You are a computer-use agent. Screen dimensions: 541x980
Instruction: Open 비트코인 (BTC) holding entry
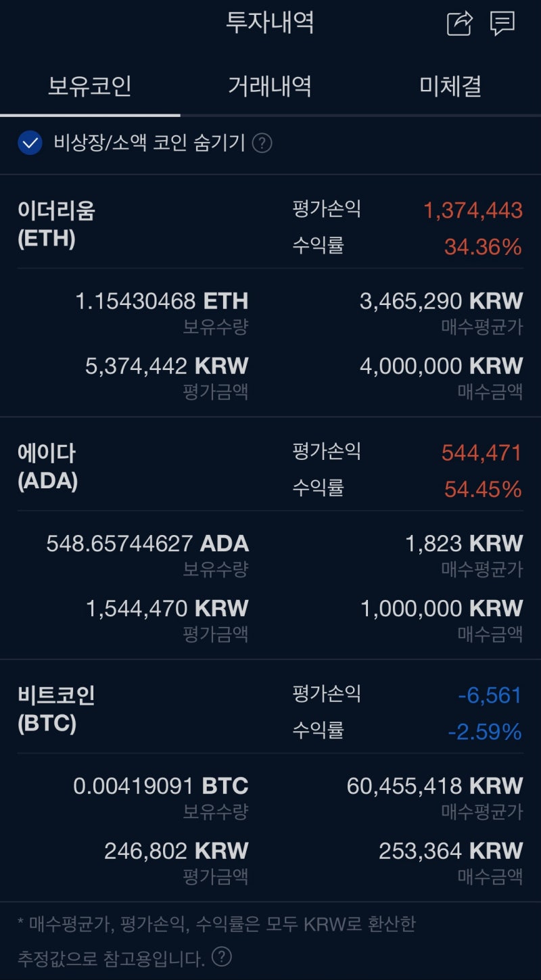point(270,780)
